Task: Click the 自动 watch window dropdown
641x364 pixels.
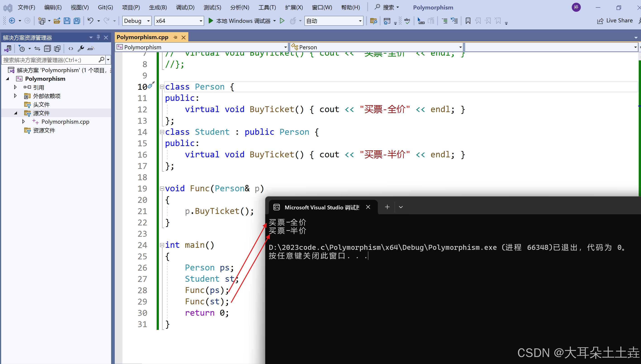Action: [333, 21]
